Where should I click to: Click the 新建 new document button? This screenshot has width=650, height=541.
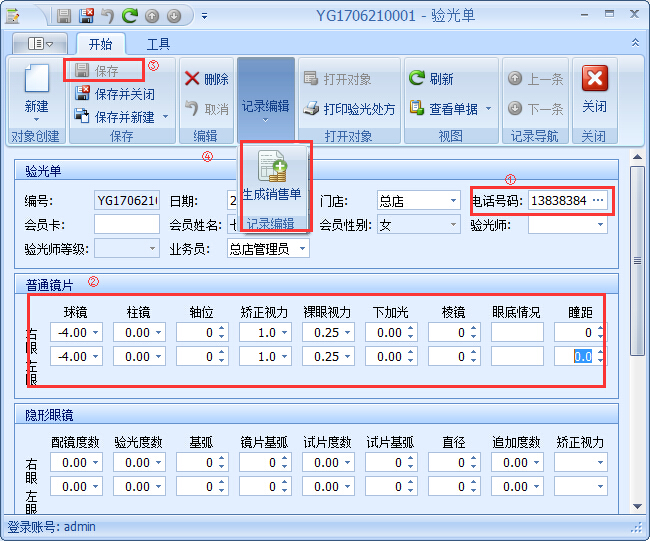[36, 93]
